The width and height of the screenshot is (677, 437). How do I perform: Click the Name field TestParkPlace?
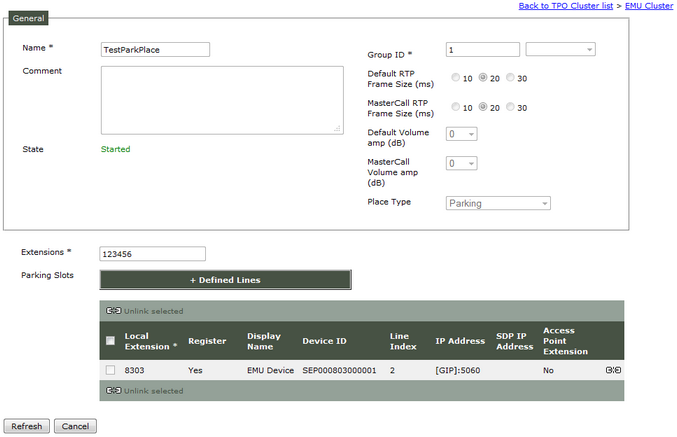pyautogui.click(x=155, y=50)
